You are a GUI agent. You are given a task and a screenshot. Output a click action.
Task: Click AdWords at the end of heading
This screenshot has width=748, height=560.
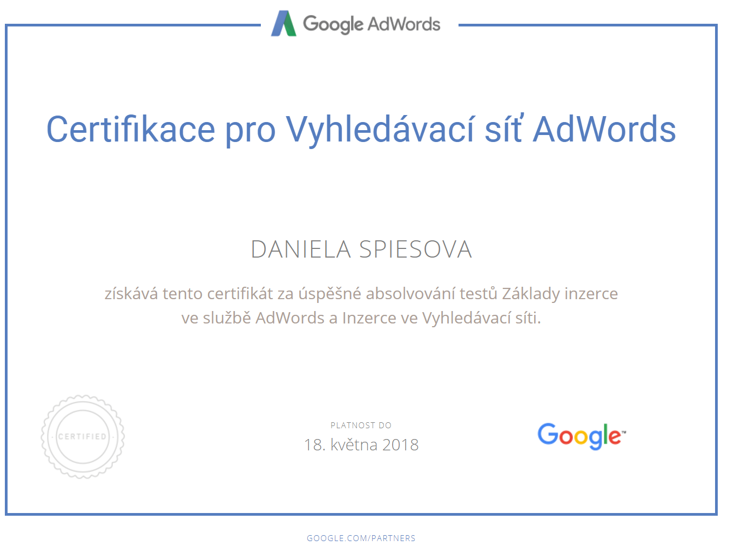click(x=604, y=130)
